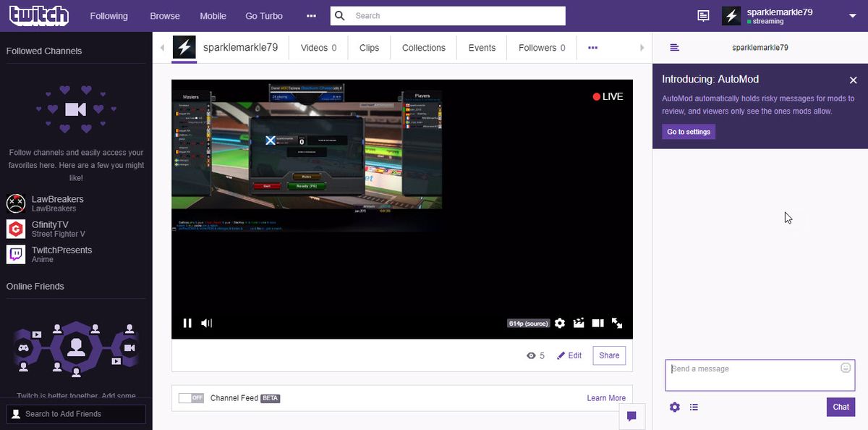Viewport: 868px width, 430px height.
Task: Show the chat viewer list
Action: point(694,408)
